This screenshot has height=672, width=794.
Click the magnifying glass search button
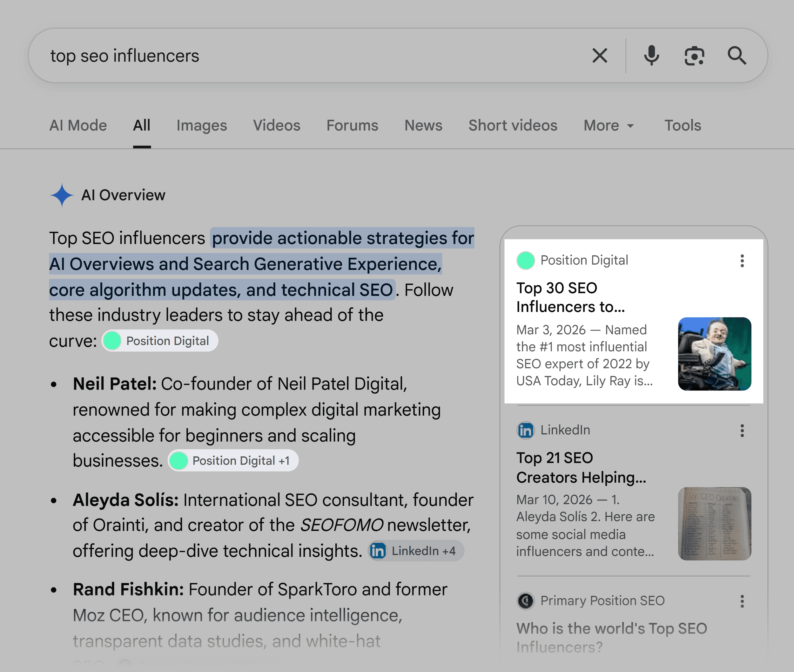click(737, 56)
